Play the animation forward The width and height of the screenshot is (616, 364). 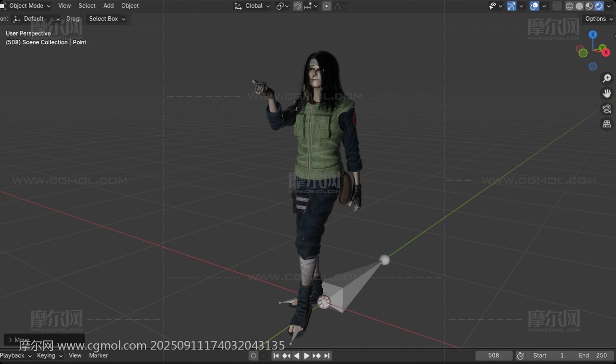tap(307, 356)
